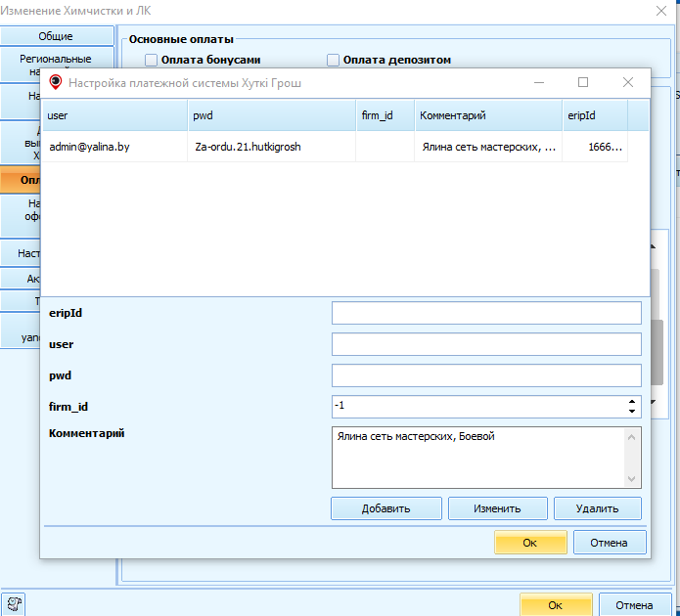Click the Удалить button
This screenshot has width=680, height=616.
click(x=597, y=508)
